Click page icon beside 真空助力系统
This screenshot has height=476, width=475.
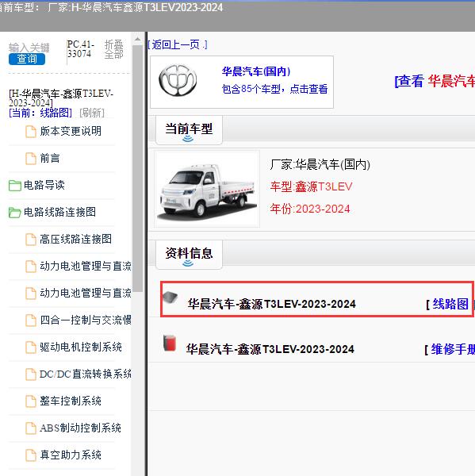[31, 455]
